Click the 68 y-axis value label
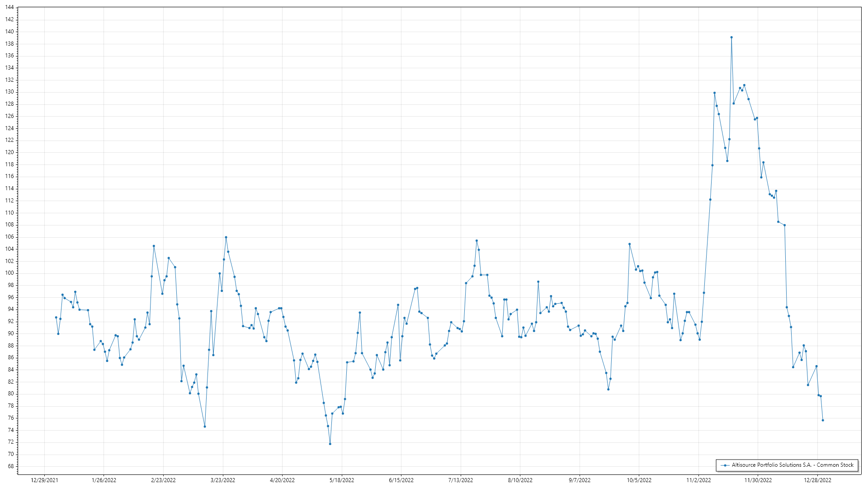 (11, 466)
